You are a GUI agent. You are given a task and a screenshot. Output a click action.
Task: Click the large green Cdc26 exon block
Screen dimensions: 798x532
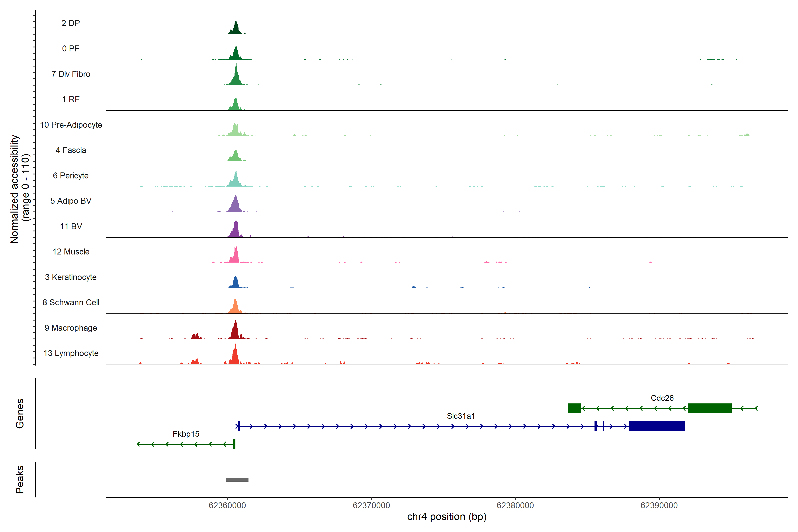point(710,408)
